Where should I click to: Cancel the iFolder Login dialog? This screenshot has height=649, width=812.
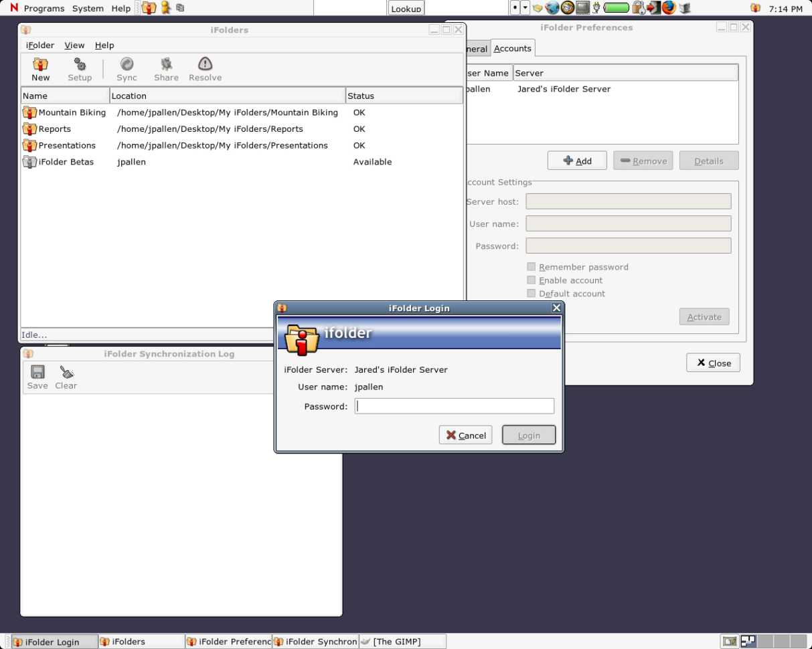pos(465,435)
